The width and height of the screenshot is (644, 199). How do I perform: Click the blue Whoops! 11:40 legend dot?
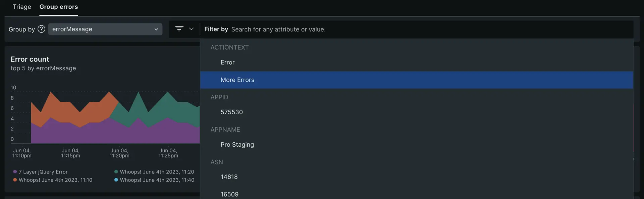point(116,180)
